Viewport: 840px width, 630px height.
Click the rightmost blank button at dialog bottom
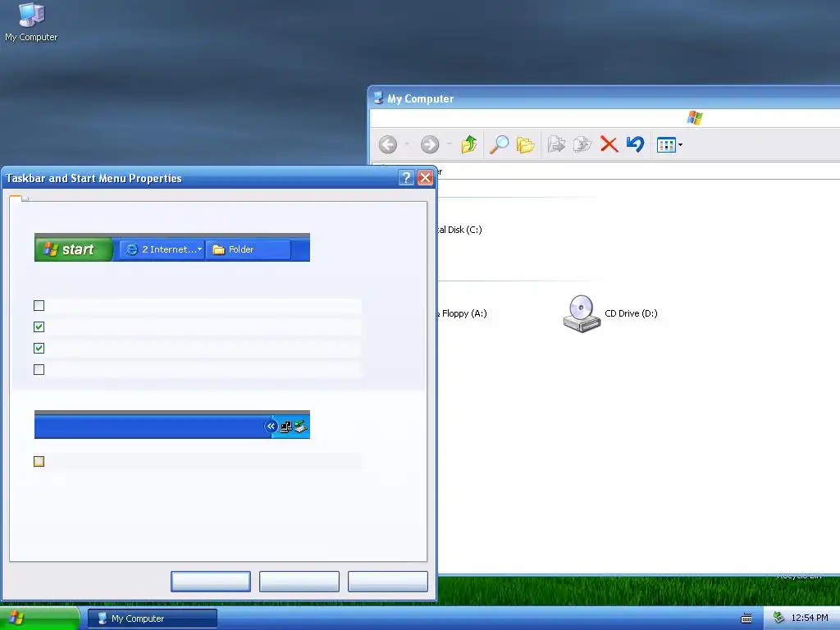click(x=388, y=582)
